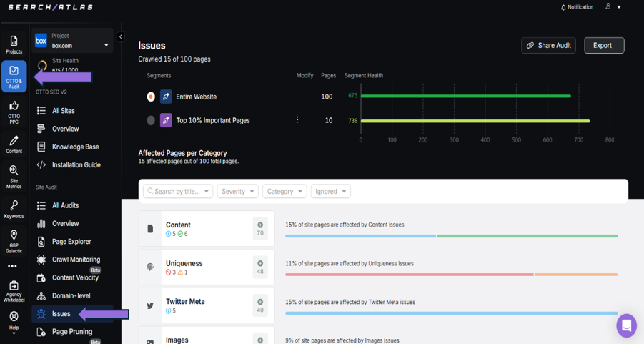Open the Projects section in left rail
This screenshot has height=344, width=644.
(x=14, y=45)
